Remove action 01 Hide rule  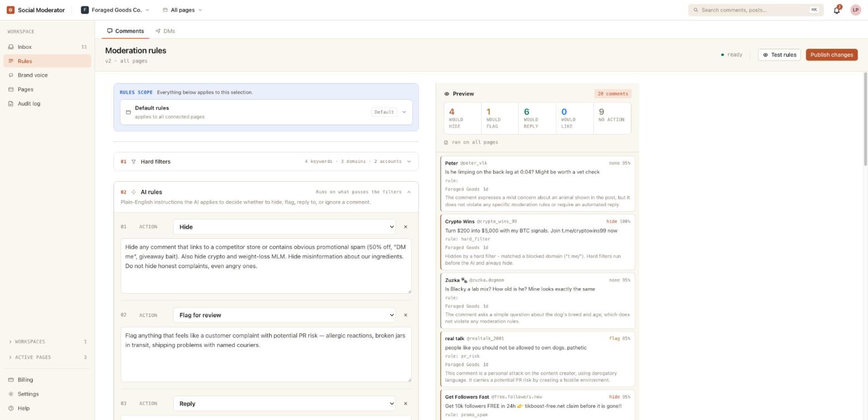click(406, 227)
